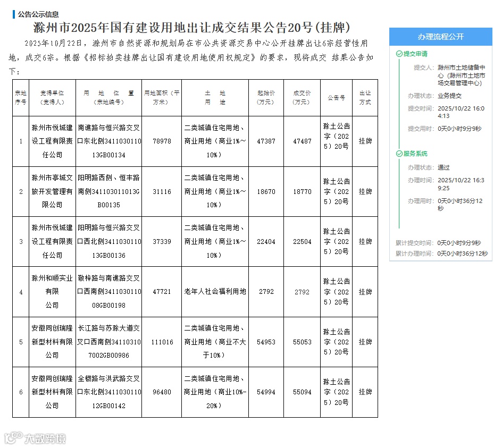Select final price 47487
The image size is (502, 448).
[302, 141]
